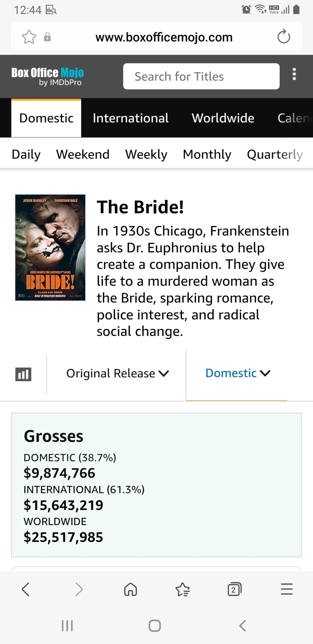Viewport: 313px width, 644px height.
Task: Tap the Search for Titles field
Action: point(201,77)
